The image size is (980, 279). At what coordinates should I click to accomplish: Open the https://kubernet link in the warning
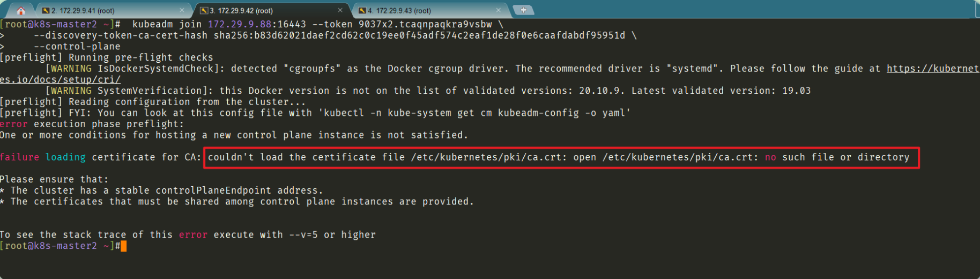tap(932, 69)
